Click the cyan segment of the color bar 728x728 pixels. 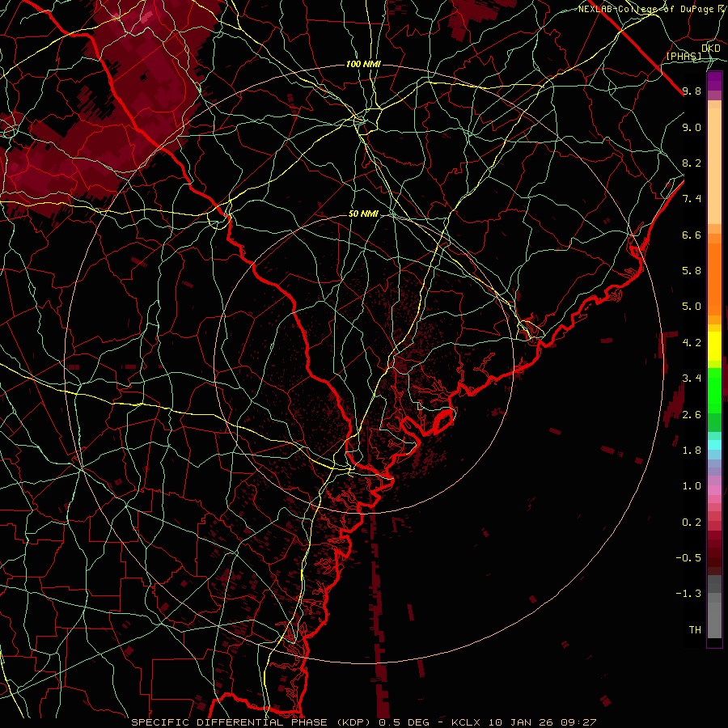(714, 445)
